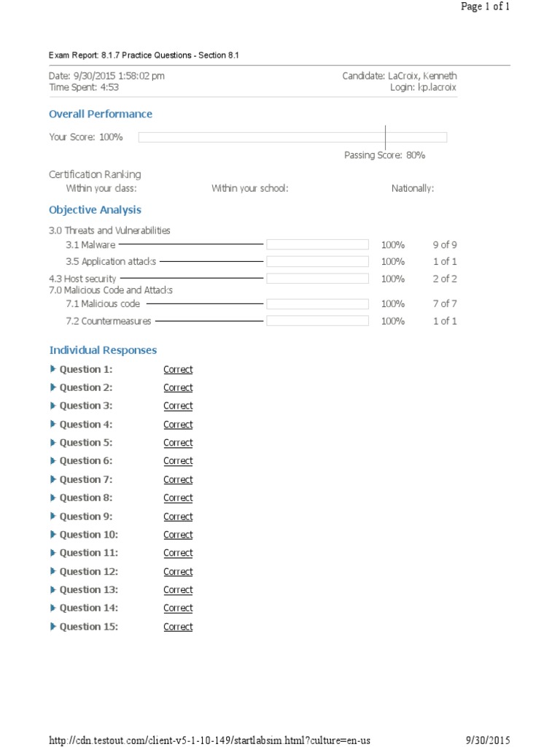Open the Correct link for Question 14
560x747 pixels.
point(178,608)
